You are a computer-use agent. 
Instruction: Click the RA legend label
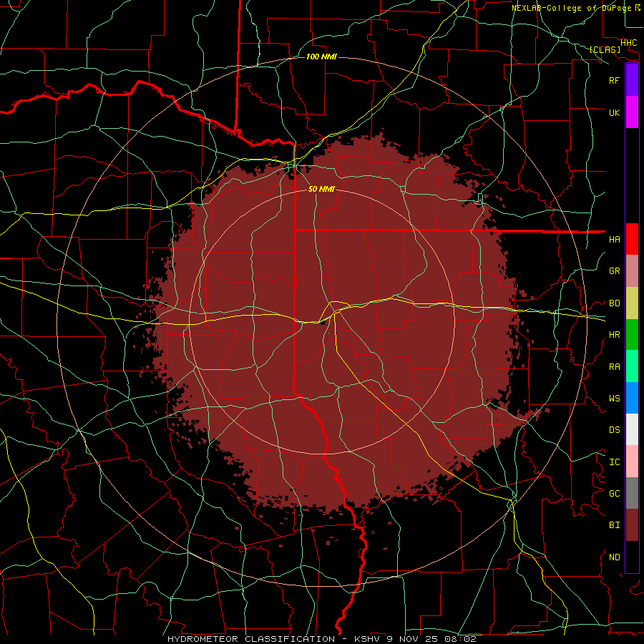[615, 367]
